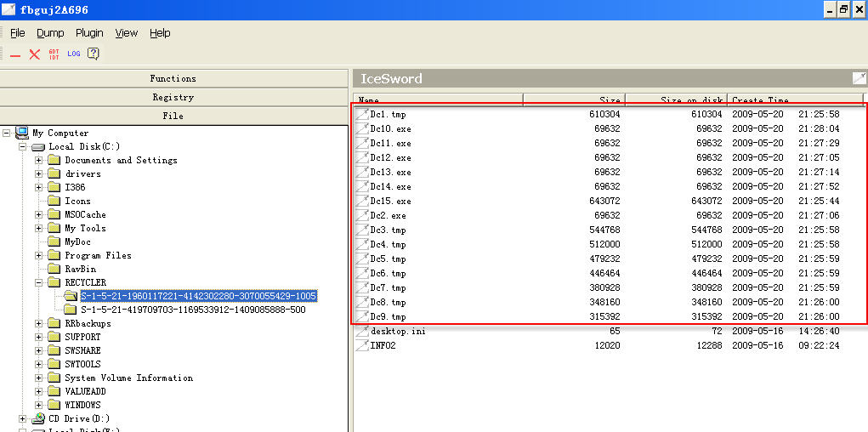Click the GDT/IDT toolbar icon
868x432 pixels.
point(54,54)
